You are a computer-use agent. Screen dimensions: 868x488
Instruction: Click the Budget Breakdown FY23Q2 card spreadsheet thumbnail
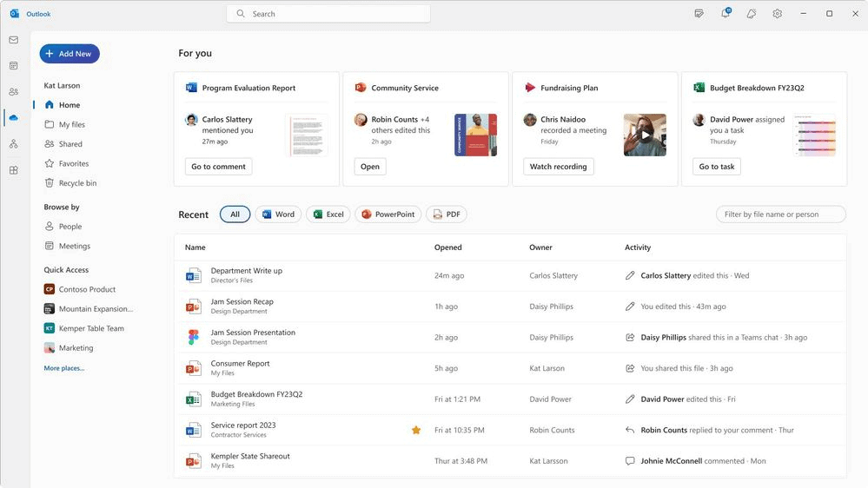814,135
